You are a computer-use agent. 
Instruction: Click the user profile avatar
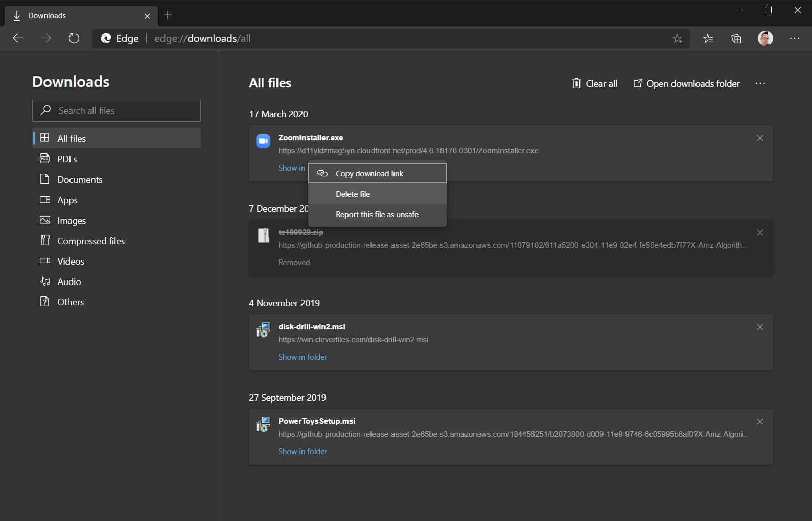(x=765, y=38)
